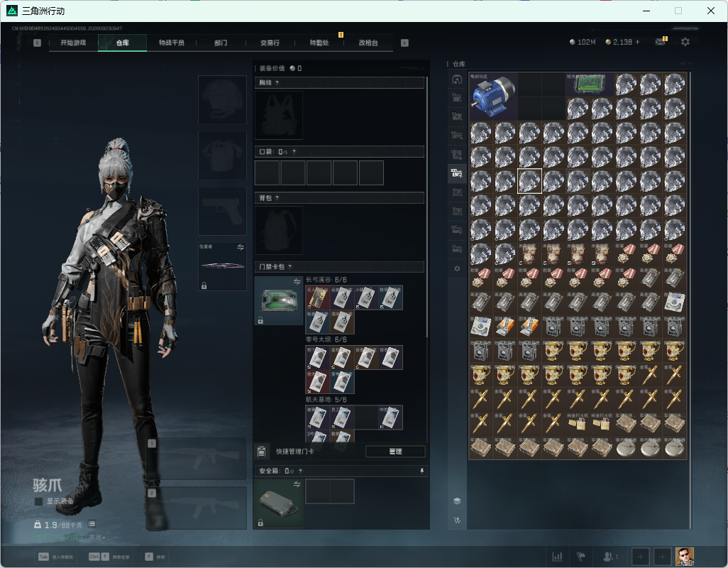Click the highlighted diamond in the warehouse grid
Viewport: 728px width, 568px height.
pyautogui.click(x=529, y=180)
